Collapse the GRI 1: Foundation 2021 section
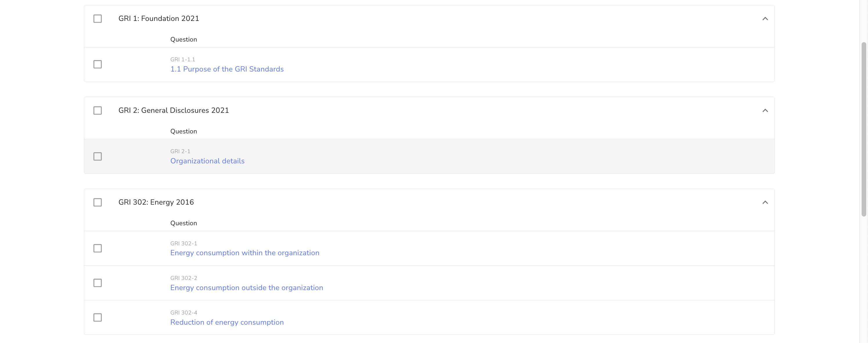This screenshot has height=343, width=868. point(765,19)
